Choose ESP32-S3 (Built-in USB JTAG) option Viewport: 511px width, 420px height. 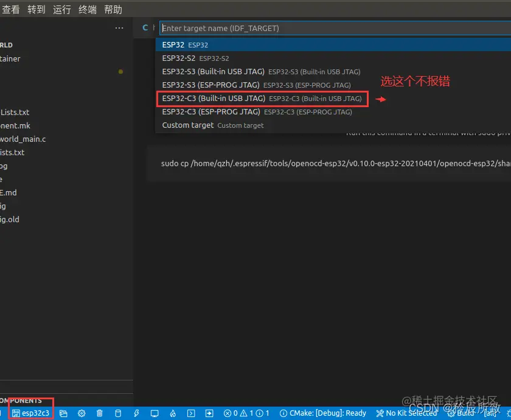click(333, 71)
